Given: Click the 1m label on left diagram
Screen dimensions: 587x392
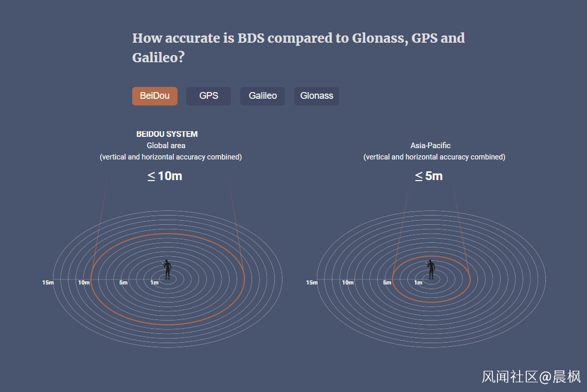Looking at the screenshot, I should click(x=154, y=282).
